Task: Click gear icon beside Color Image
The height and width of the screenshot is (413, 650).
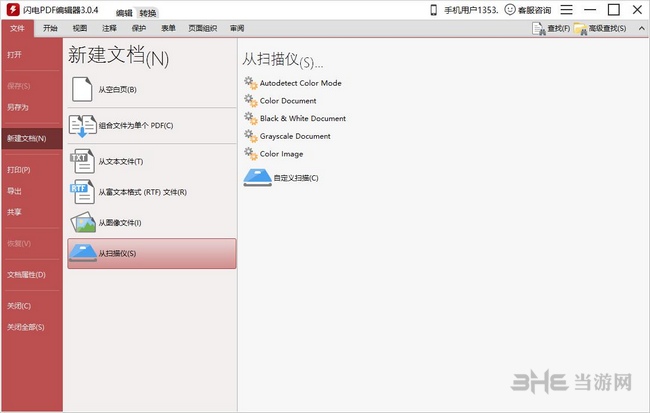Action: [251, 154]
